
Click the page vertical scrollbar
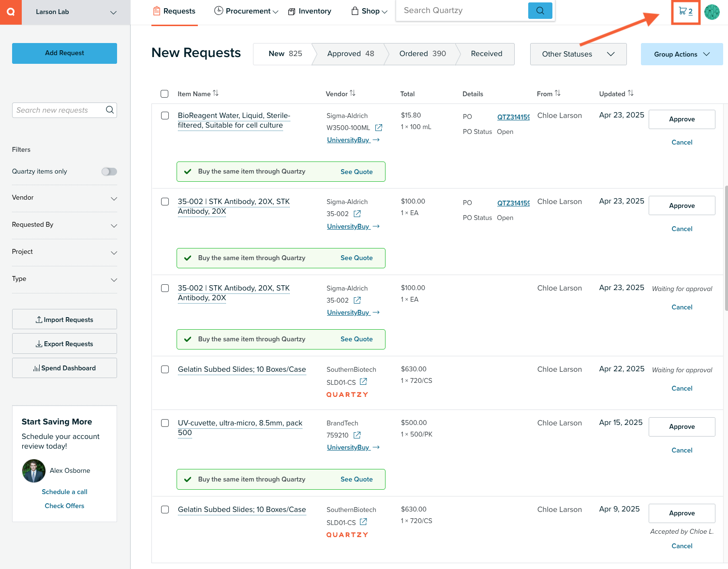click(x=726, y=248)
